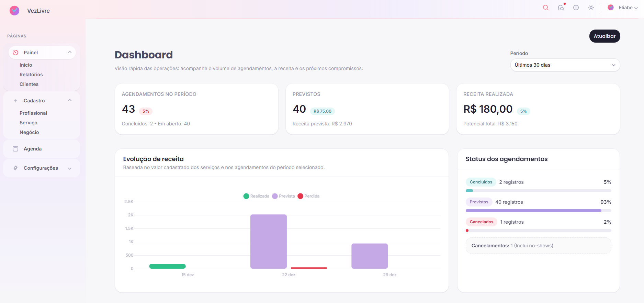Click the Eliabe user avatar
Image resolution: width=644 pixels, height=303 pixels.
[x=611, y=8]
